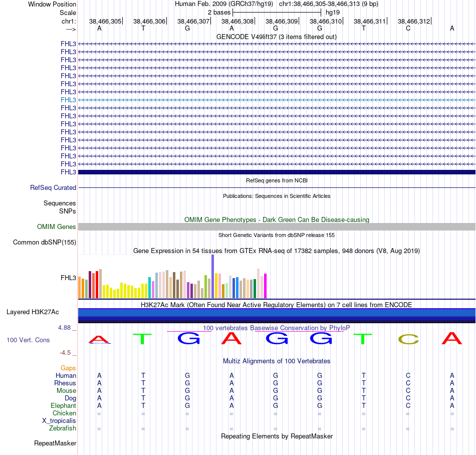This screenshot has width=476, height=455.
Task: Click '100 vertebrates Basewise Conservation by PhyloP' title
Action: tap(277, 328)
